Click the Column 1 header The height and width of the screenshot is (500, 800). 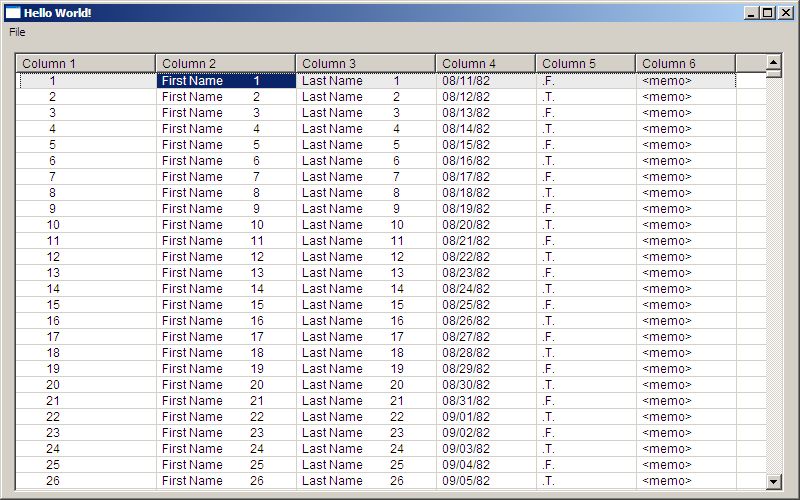click(x=86, y=64)
